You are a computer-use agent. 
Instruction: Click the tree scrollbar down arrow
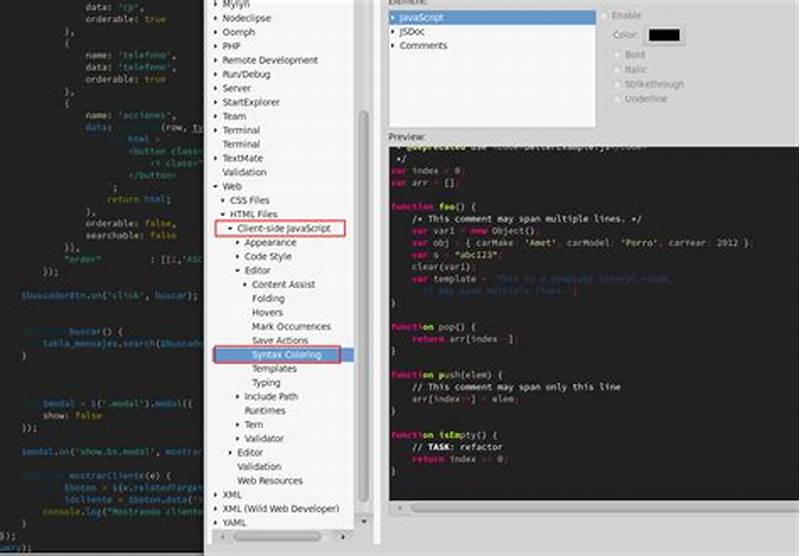[x=364, y=521]
